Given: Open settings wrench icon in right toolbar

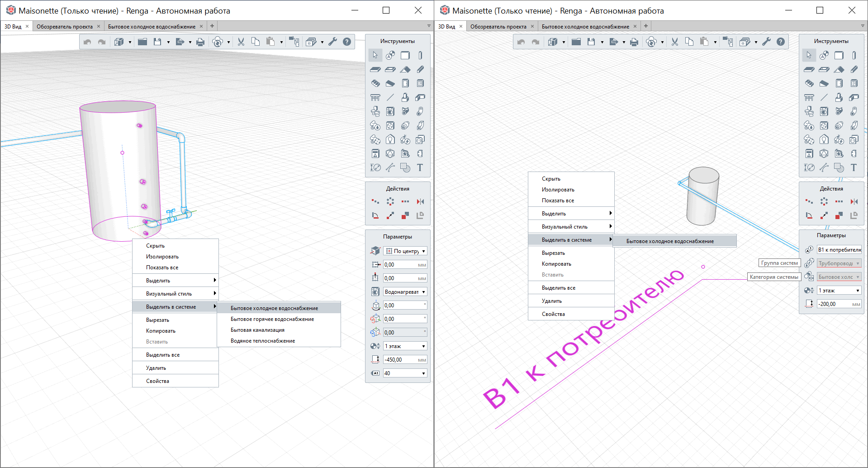Looking at the screenshot, I should [766, 42].
